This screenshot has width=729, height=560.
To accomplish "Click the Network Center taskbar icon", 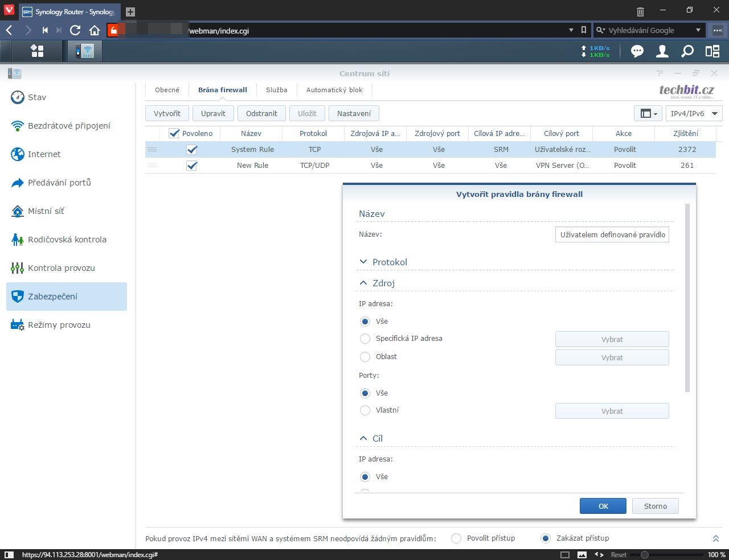I will coord(85,51).
